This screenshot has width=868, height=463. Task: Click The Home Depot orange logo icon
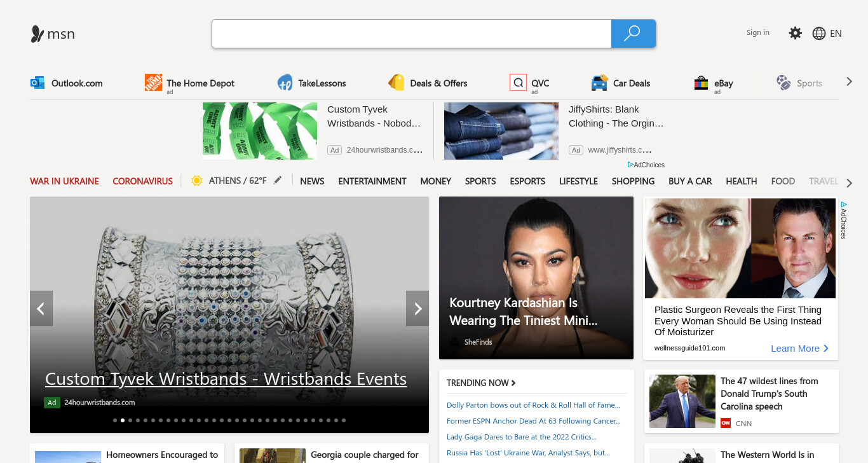tap(153, 82)
